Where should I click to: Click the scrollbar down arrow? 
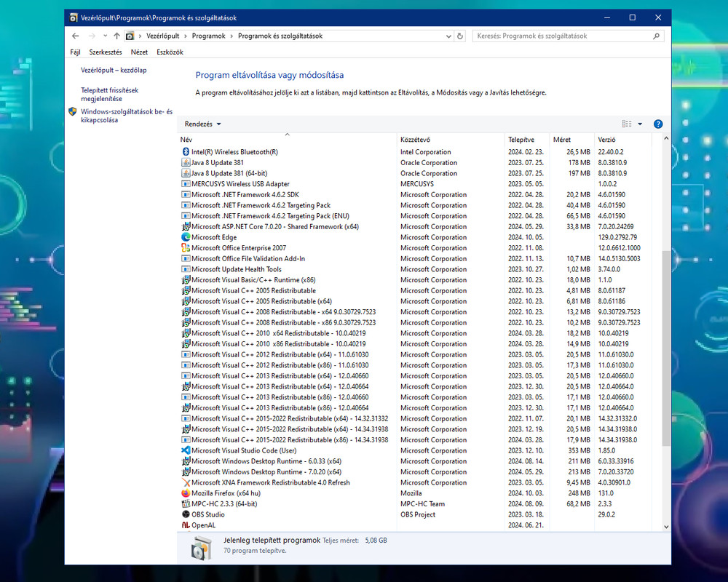[666, 526]
